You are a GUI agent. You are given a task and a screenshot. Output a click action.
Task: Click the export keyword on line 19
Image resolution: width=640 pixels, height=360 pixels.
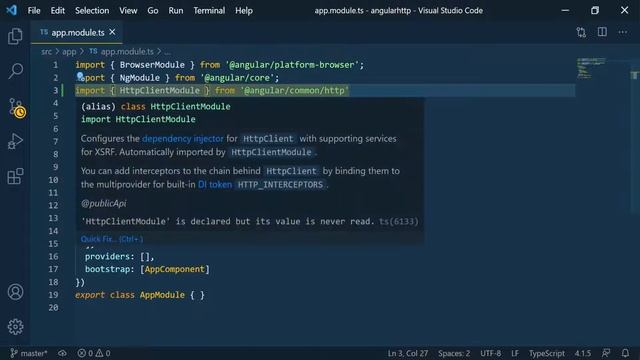pyautogui.click(x=90, y=295)
